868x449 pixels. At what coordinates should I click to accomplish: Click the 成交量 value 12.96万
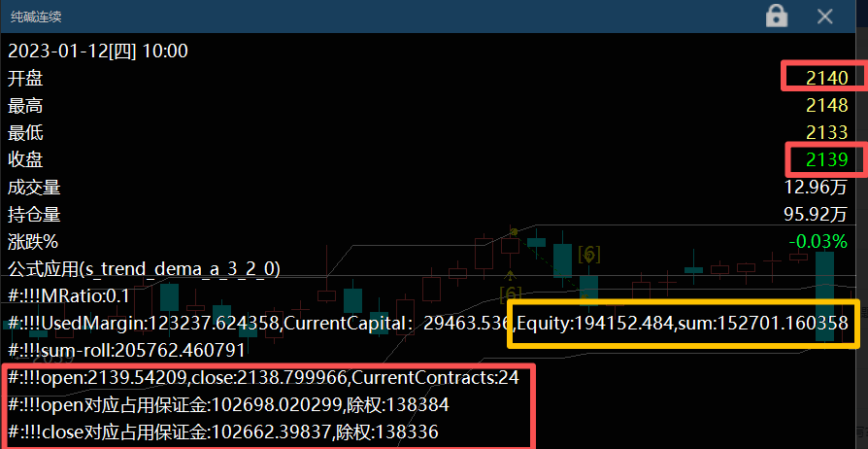[x=817, y=187]
